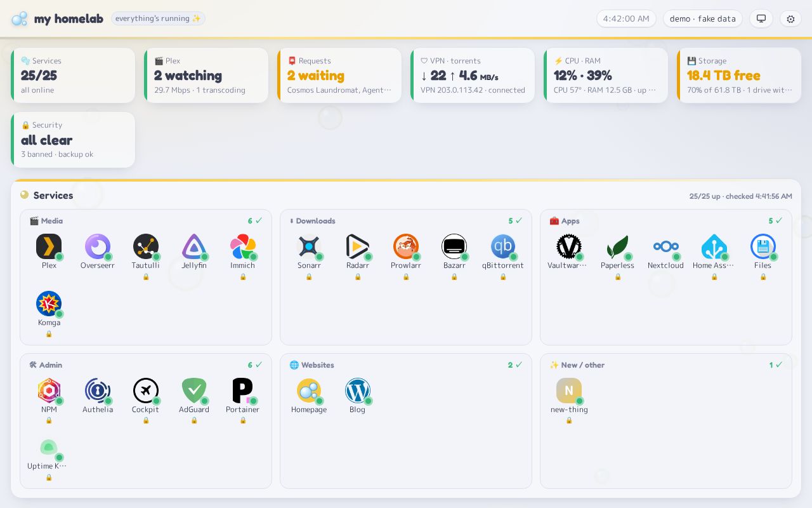This screenshot has height=508, width=812.
Task: Open the Cockpit admin icon
Action: (x=146, y=391)
